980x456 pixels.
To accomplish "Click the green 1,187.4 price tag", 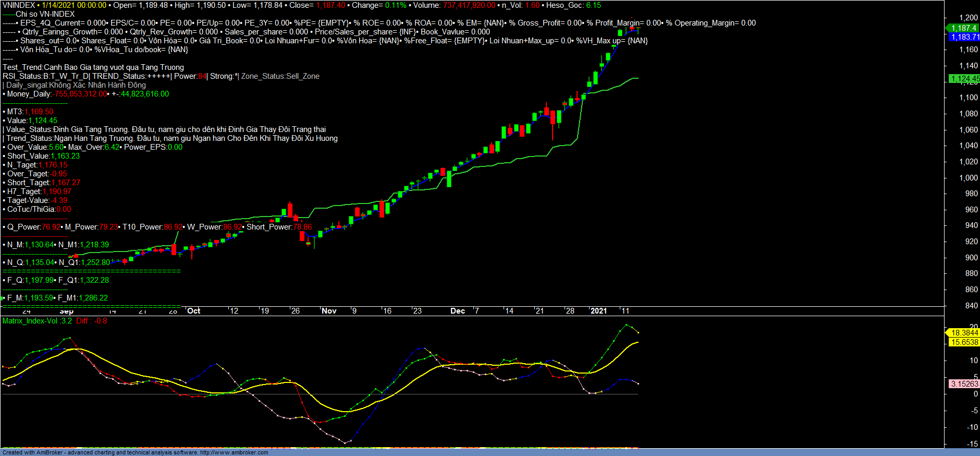I will (963, 28).
